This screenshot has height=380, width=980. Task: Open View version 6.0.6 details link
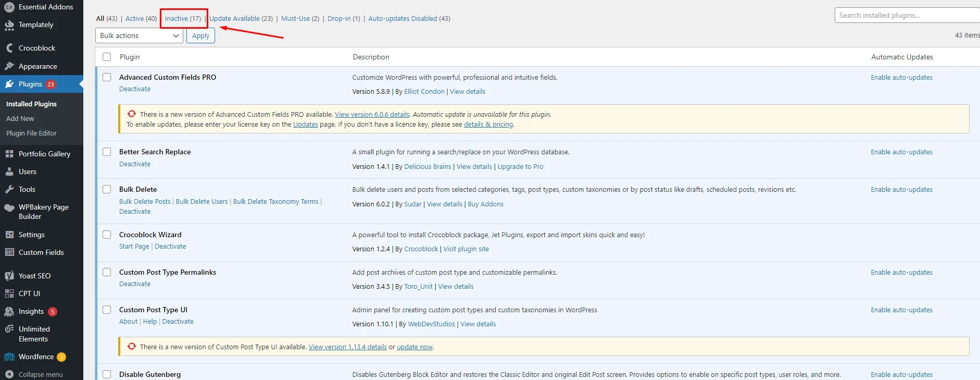(372, 114)
